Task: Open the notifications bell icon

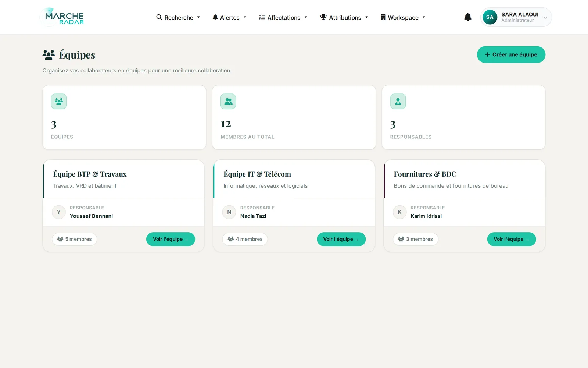Action: click(467, 17)
